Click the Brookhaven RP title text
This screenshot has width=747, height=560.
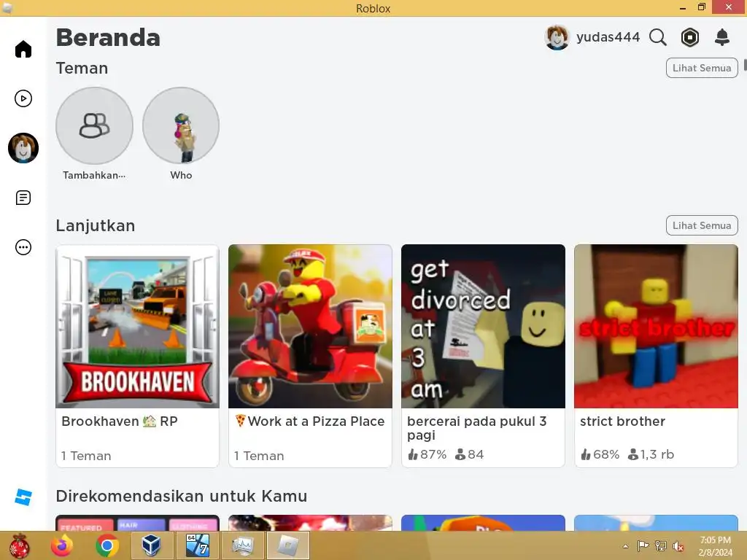[x=120, y=421]
